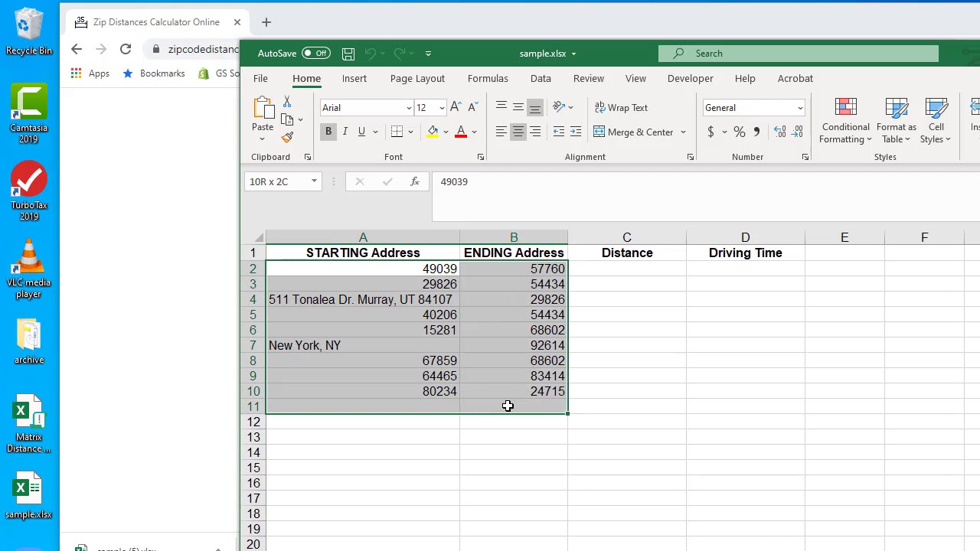Apply Comma Style format
This screenshot has height=551, width=980.
click(756, 132)
